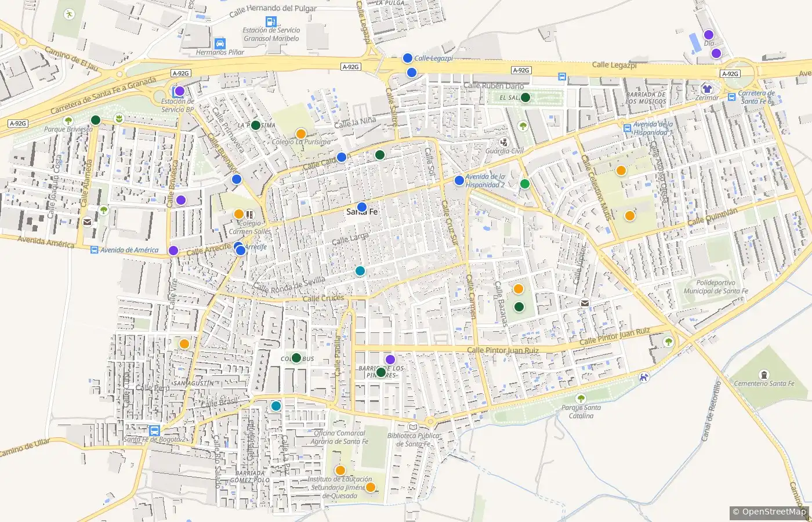Screen dimensions: 812x522
Task: Click the dark green marker at Columbus label
Action: click(x=296, y=358)
